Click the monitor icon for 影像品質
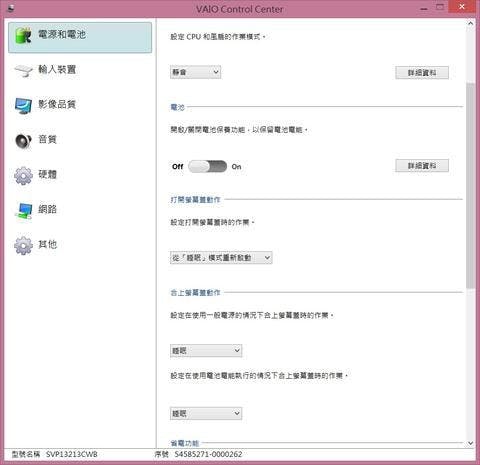This screenshot has height=465, width=480. (x=23, y=105)
